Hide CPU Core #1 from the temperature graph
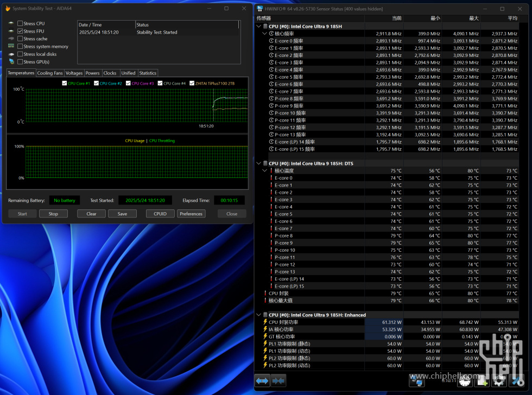This screenshot has width=532, height=395. point(65,83)
